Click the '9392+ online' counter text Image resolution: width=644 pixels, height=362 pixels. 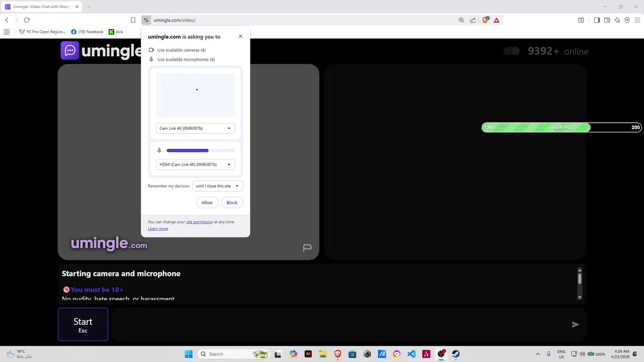click(558, 51)
